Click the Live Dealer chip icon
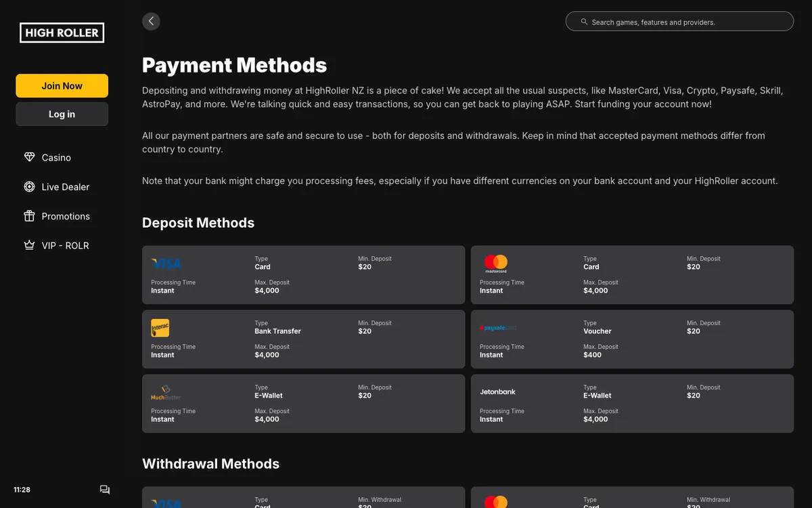 tap(29, 187)
